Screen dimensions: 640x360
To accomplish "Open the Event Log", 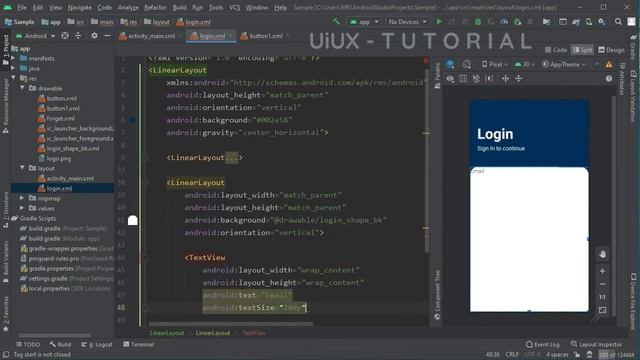I will point(543,344).
